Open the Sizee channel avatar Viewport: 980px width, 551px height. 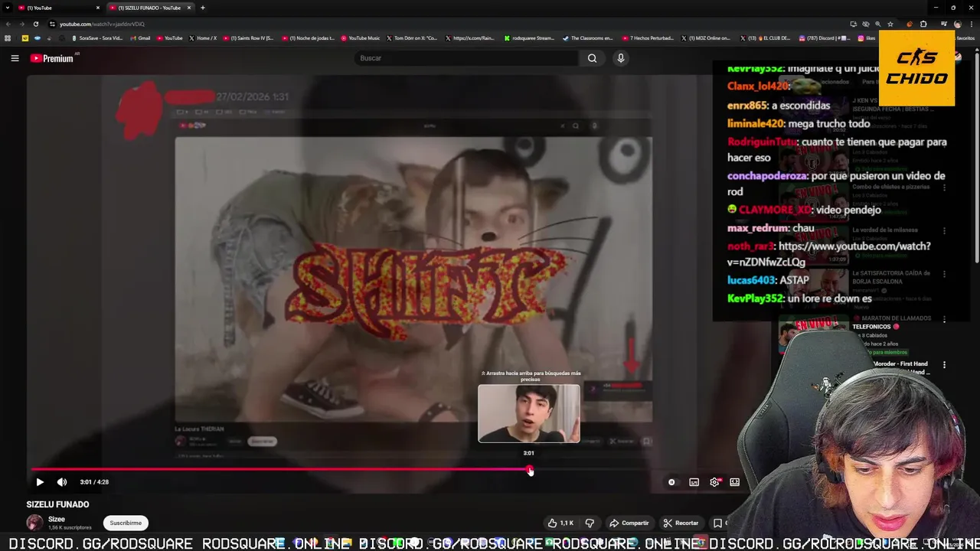[34, 523]
